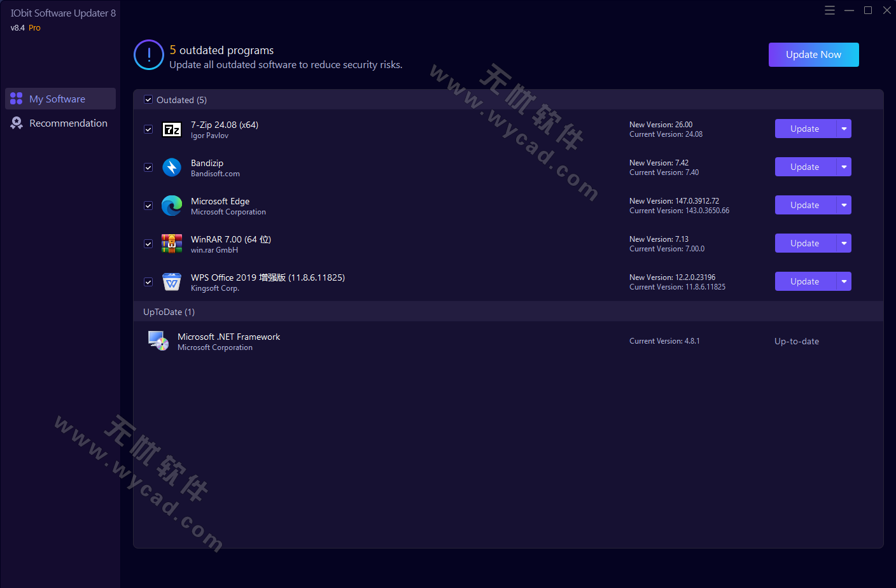Click the 7-Zip application icon
The image size is (896, 588).
(x=172, y=129)
